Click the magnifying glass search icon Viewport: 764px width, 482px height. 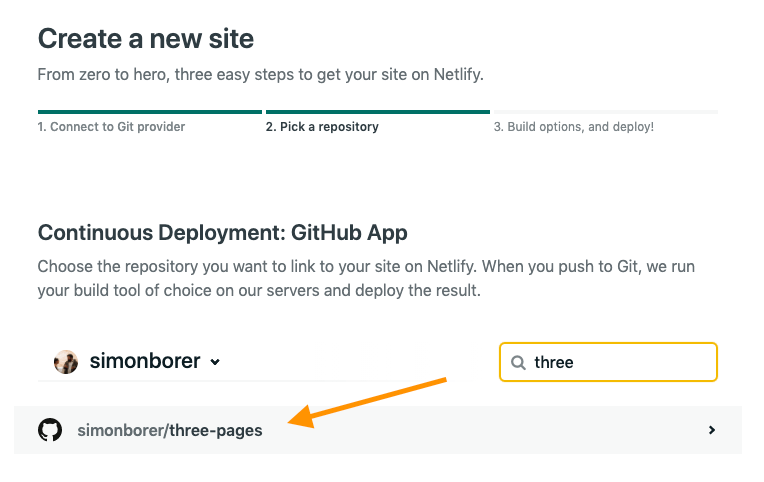tap(518, 363)
